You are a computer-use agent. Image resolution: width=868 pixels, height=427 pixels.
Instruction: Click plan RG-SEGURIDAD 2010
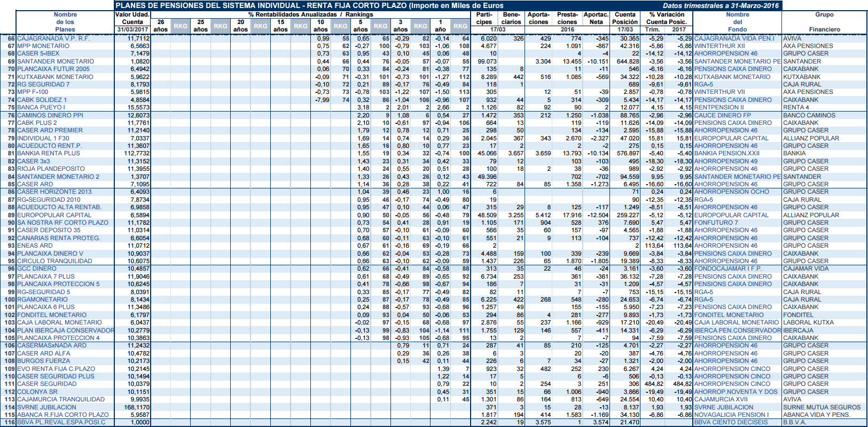coord(49,200)
